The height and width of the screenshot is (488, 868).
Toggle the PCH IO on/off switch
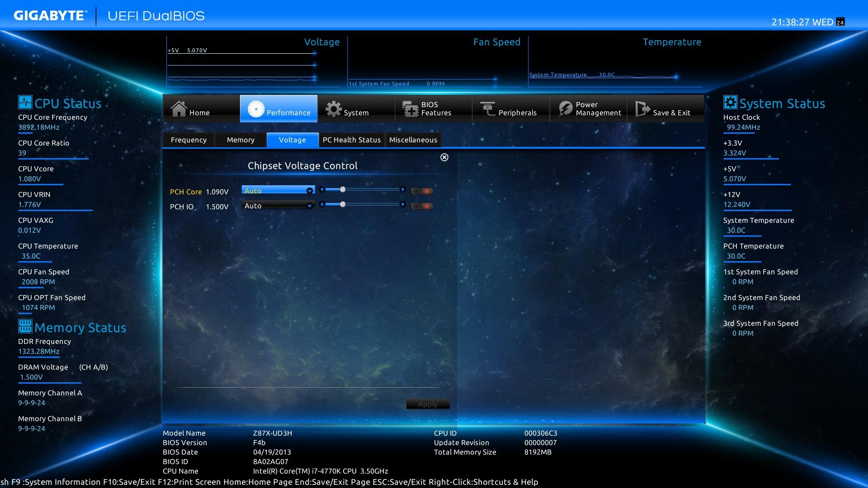[422, 206]
